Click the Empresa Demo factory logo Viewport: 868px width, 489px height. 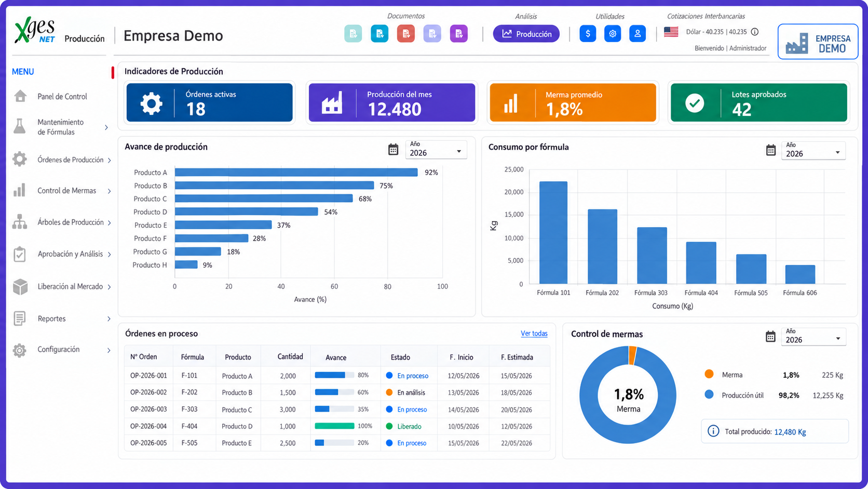(818, 42)
